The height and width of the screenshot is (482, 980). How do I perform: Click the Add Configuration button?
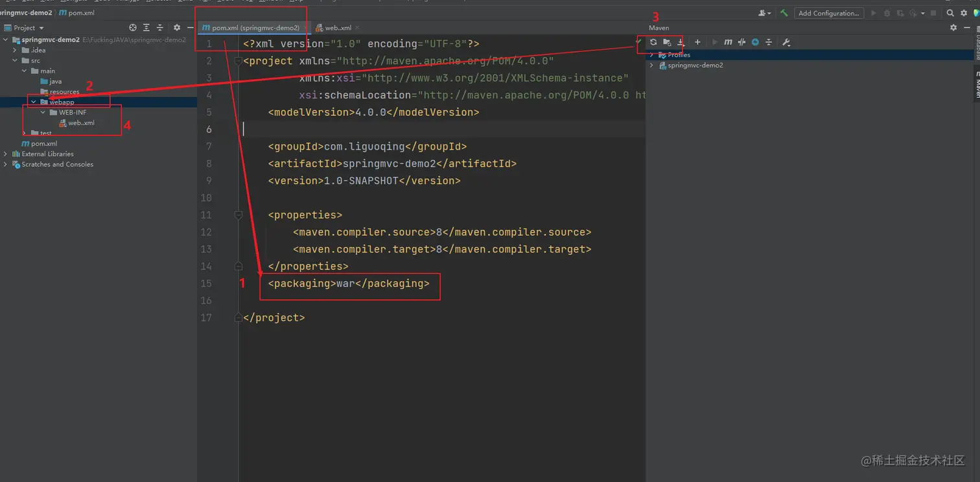pos(829,13)
